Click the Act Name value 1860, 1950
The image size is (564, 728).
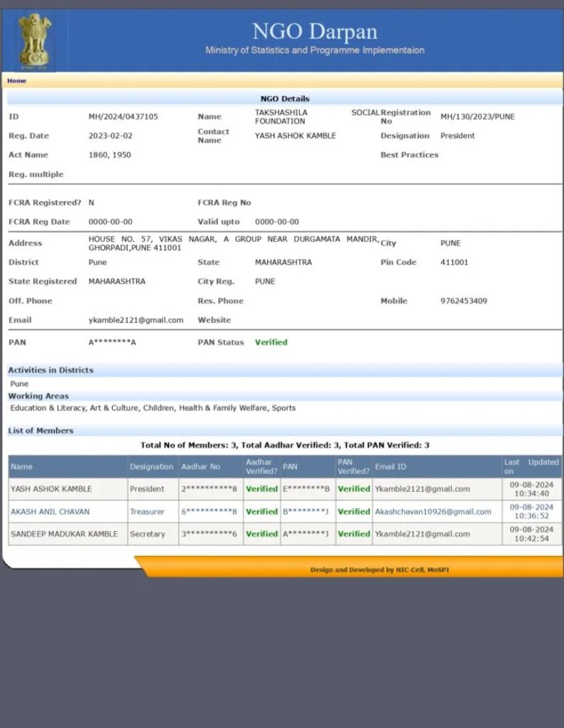pyautogui.click(x=109, y=154)
